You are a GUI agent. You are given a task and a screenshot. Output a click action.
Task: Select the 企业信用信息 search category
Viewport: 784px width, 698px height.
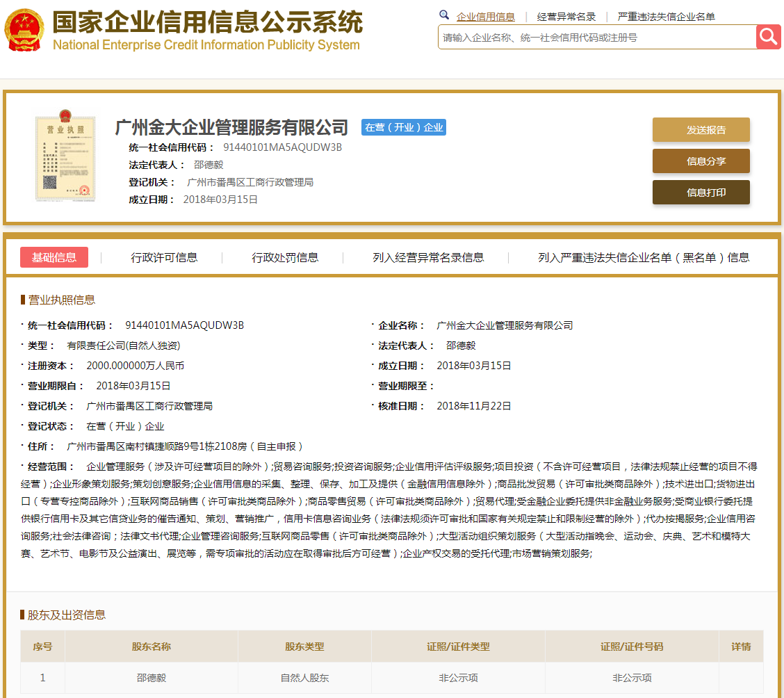[486, 17]
